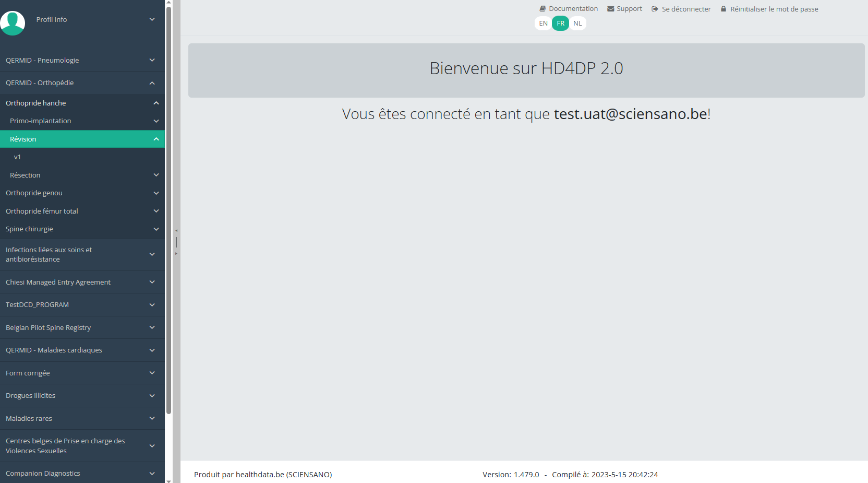
Task: Open the Maladies rares menu item
Action: pyautogui.click(x=29, y=419)
